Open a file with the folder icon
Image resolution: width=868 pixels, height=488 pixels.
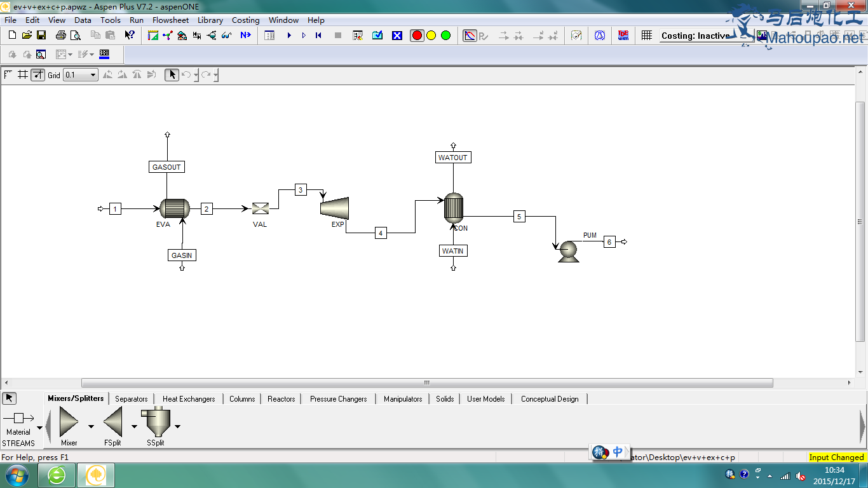pyautogui.click(x=27, y=36)
